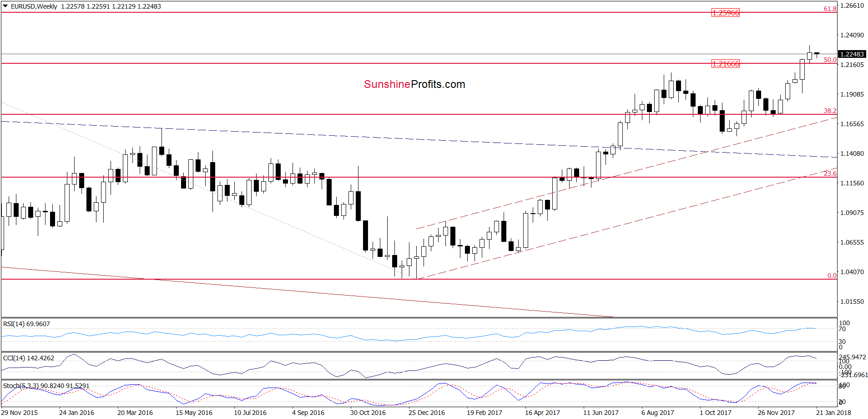The width and height of the screenshot is (868, 419).
Task: Click the 11 Jun 2017 date label
Action: (601, 413)
